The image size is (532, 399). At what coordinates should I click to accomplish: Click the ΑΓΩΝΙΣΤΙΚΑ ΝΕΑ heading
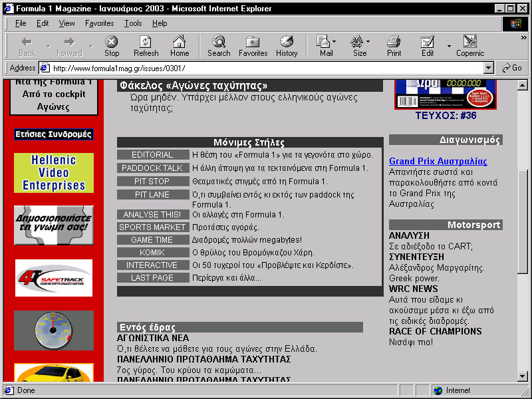point(153,338)
